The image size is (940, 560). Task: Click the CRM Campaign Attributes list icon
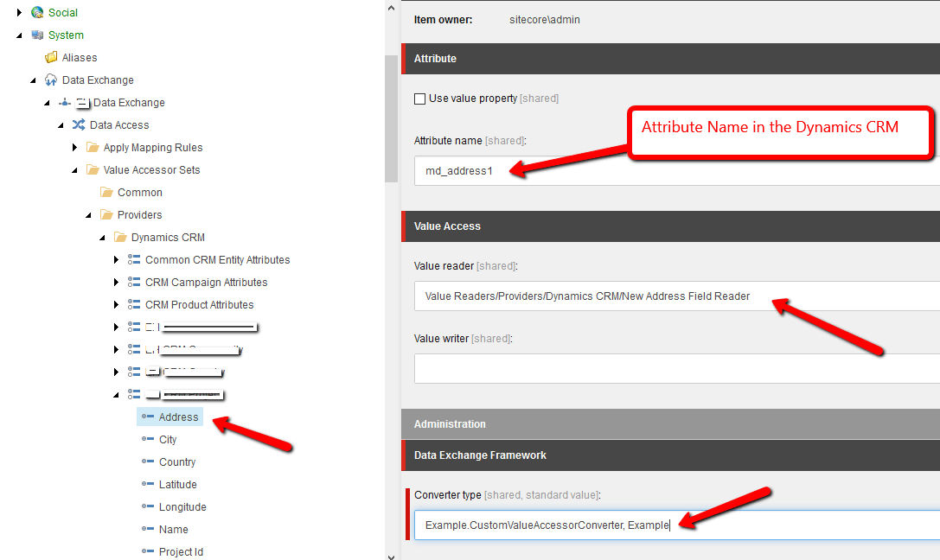tap(134, 282)
